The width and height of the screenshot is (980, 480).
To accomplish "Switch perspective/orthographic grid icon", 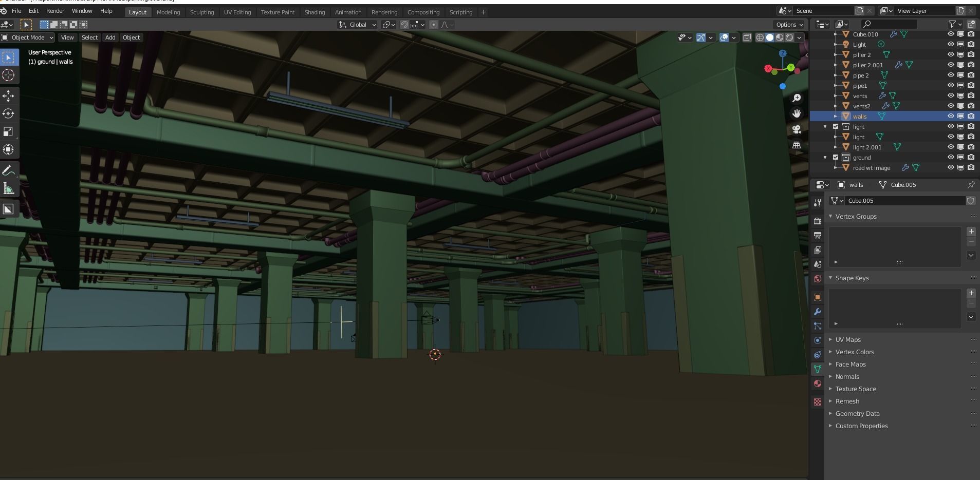I will tap(797, 145).
